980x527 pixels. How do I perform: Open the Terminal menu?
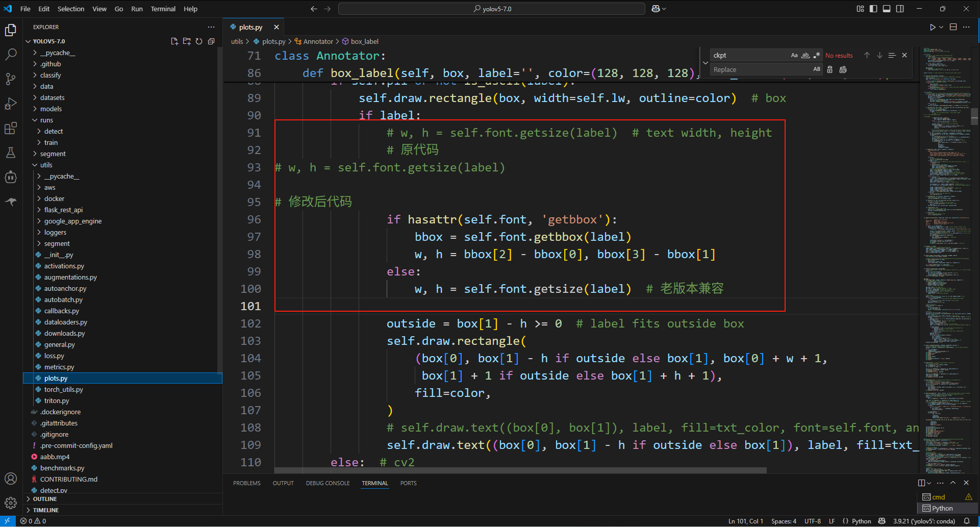(x=163, y=9)
